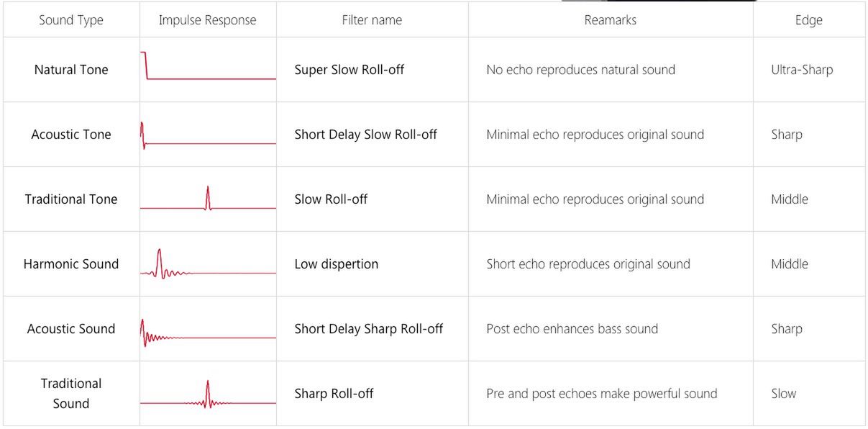The height and width of the screenshot is (429, 868).
Task: Click the Reamarks column header
Action: (x=611, y=20)
